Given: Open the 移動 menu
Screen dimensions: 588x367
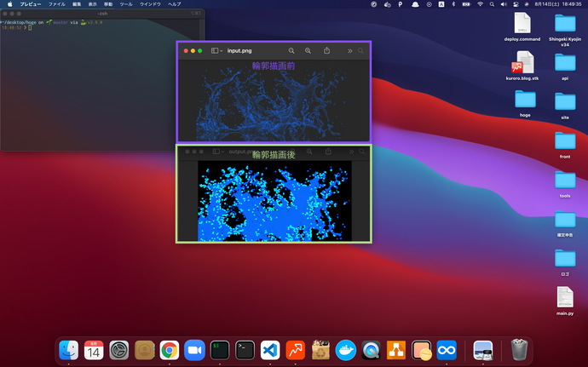Looking at the screenshot, I should [x=108, y=4].
